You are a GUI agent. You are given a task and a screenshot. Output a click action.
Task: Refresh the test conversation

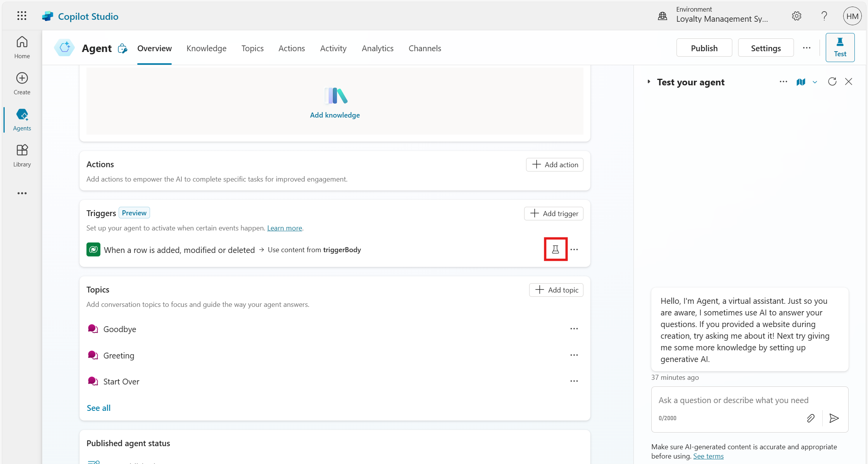[832, 81]
